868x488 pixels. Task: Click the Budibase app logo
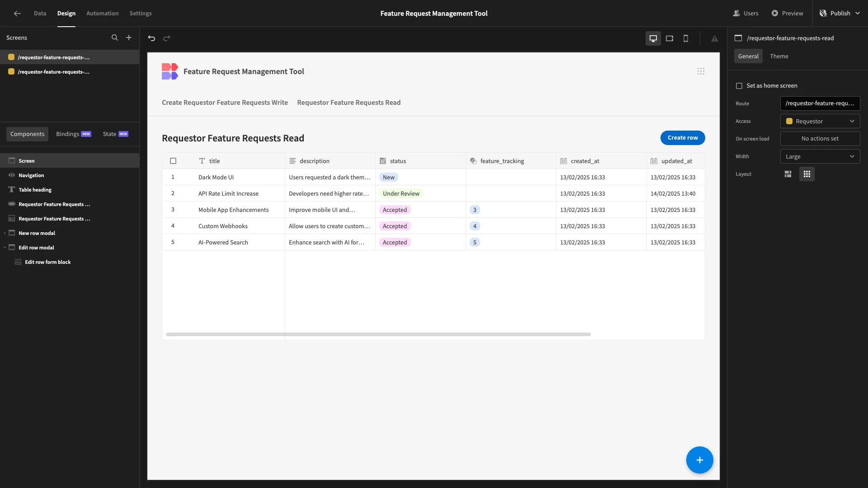[170, 71]
